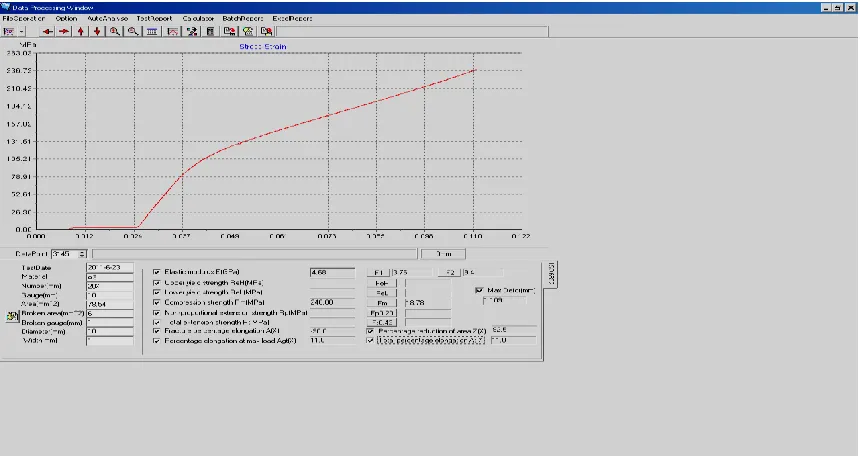The height and width of the screenshot is (456, 860).
Task: Click the Gauge(mm) input field
Action: 110,295
